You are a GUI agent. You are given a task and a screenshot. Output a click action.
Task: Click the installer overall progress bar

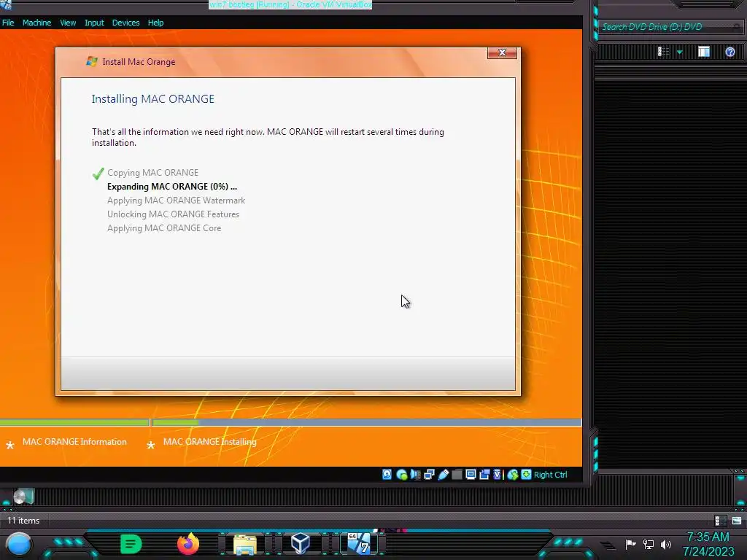[x=290, y=422]
